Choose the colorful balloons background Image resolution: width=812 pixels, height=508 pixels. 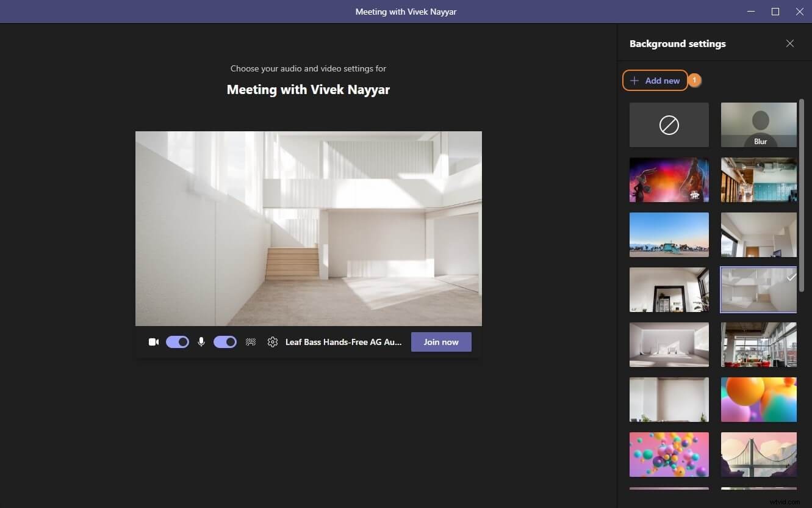tap(758, 399)
